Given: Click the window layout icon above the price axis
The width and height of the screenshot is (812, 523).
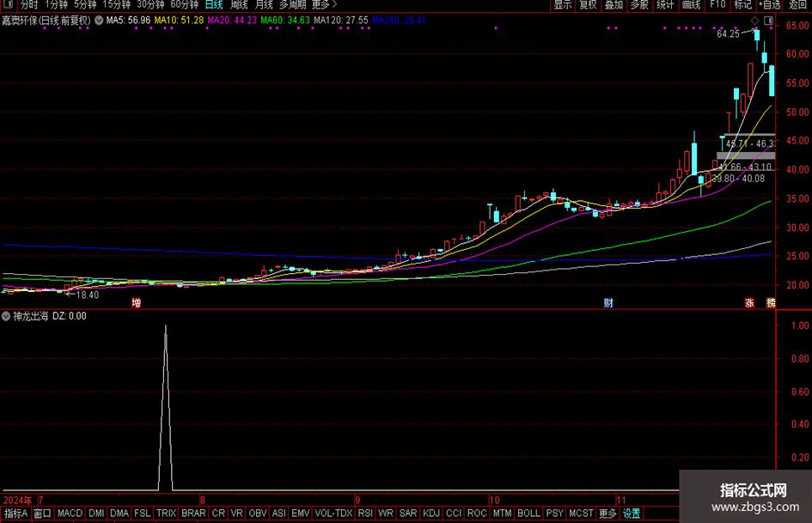Looking at the screenshot, I should coord(769,21).
